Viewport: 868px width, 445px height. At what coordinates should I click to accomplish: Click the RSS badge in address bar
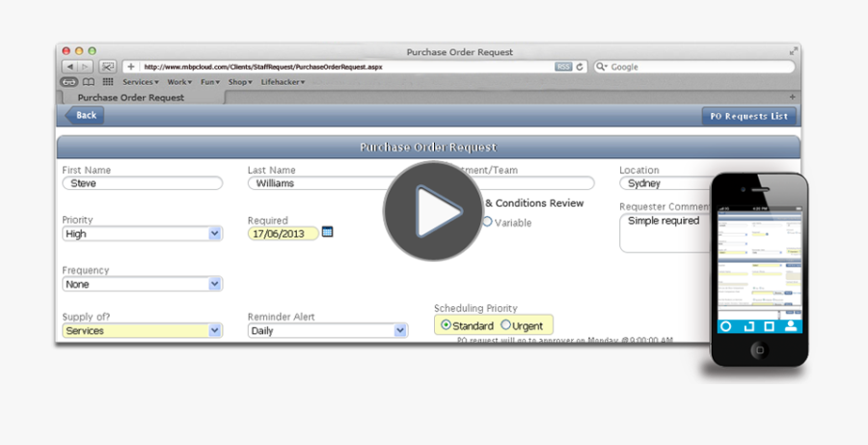pyautogui.click(x=563, y=67)
